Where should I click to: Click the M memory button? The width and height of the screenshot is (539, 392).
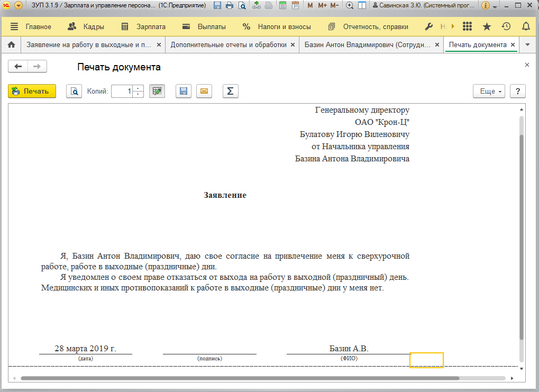coord(310,5)
